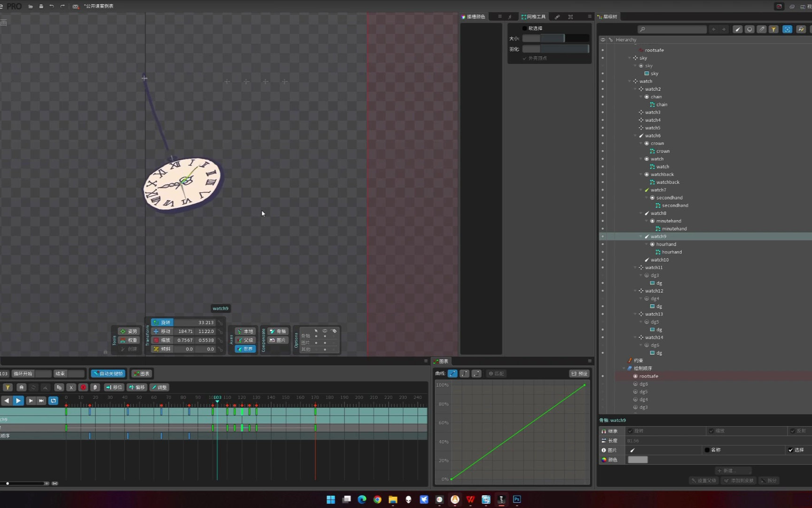Open the 网格工具 mesh tools tab
The height and width of the screenshot is (508, 812).
(x=533, y=17)
